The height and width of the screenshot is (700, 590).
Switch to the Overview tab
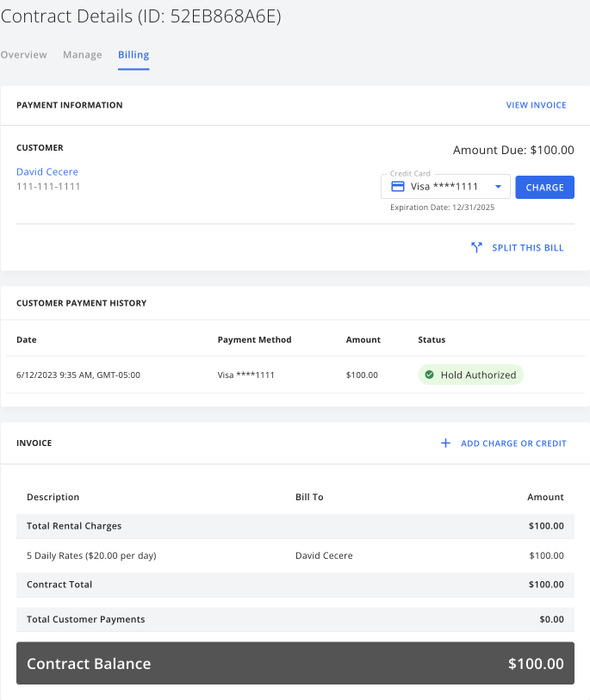coord(23,54)
